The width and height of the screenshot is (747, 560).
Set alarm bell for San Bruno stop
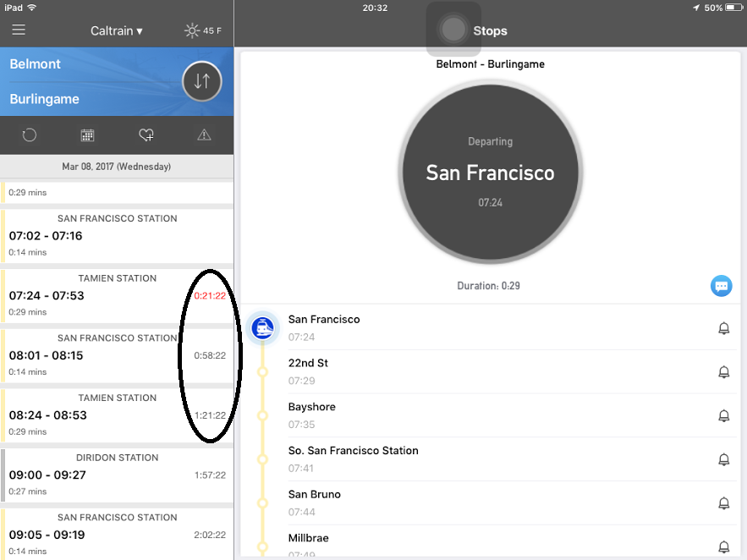pyautogui.click(x=723, y=503)
